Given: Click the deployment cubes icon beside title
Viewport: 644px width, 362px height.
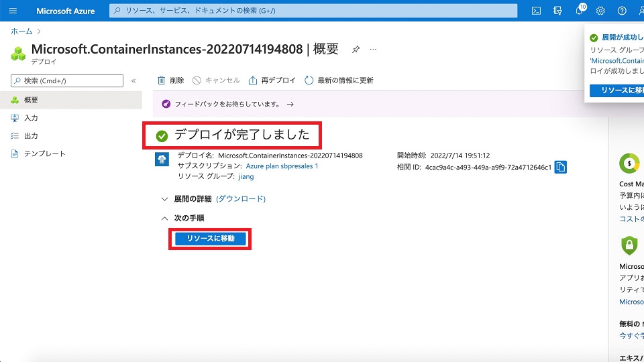Looking at the screenshot, I should (x=18, y=54).
